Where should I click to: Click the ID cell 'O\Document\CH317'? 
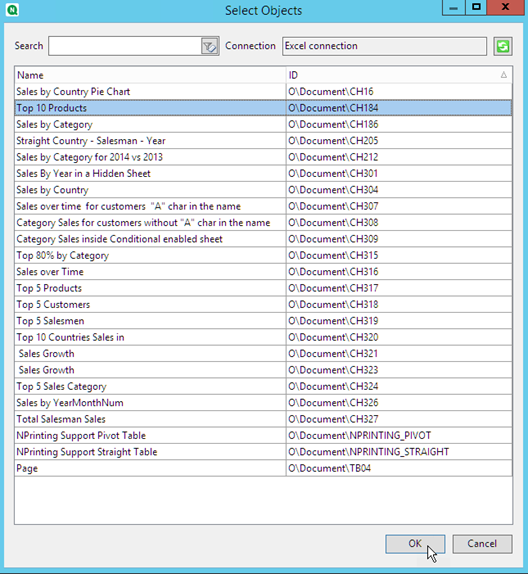399,288
